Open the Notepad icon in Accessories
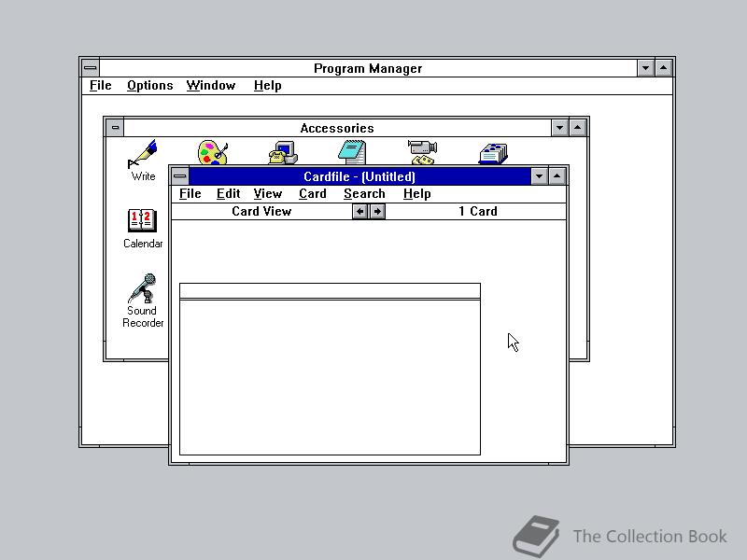Viewport: 747px width, 560px height. [353, 152]
